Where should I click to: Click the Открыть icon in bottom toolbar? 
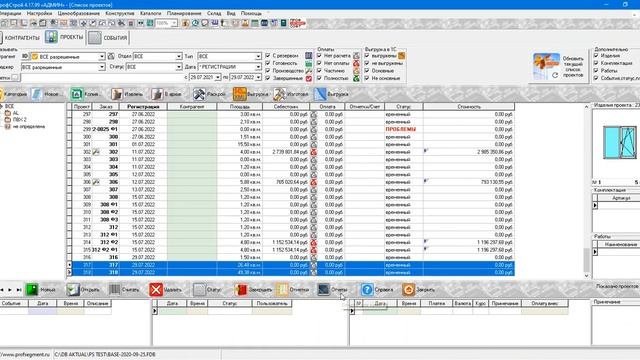(x=73, y=289)
